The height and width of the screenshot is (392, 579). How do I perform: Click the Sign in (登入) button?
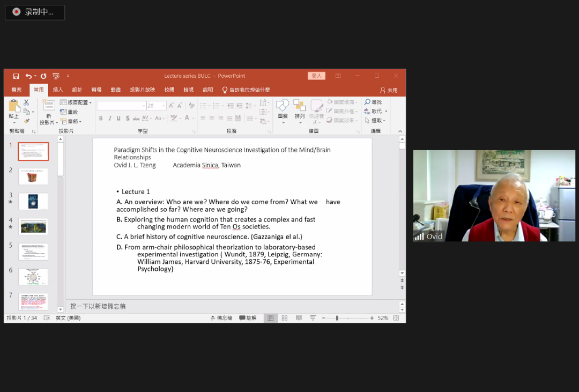tap(316, 76)
